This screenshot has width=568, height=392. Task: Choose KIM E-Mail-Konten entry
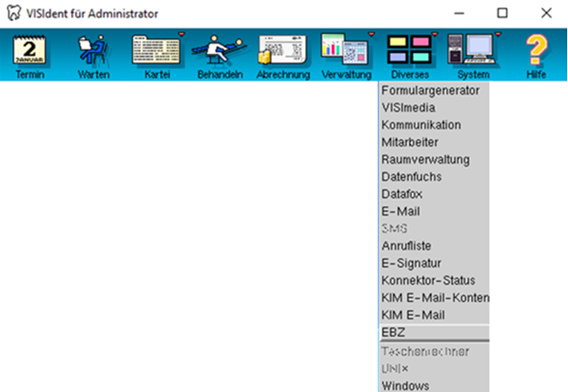point(434,297)
